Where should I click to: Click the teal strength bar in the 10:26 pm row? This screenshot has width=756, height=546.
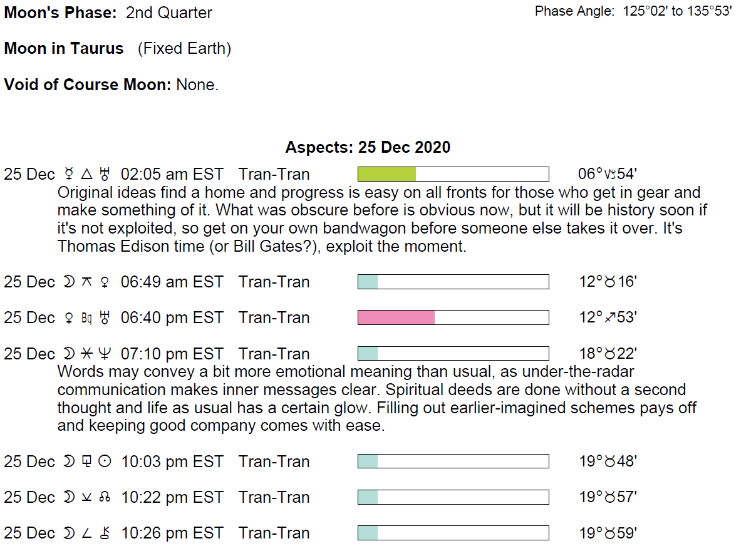(x=368, y=533)
